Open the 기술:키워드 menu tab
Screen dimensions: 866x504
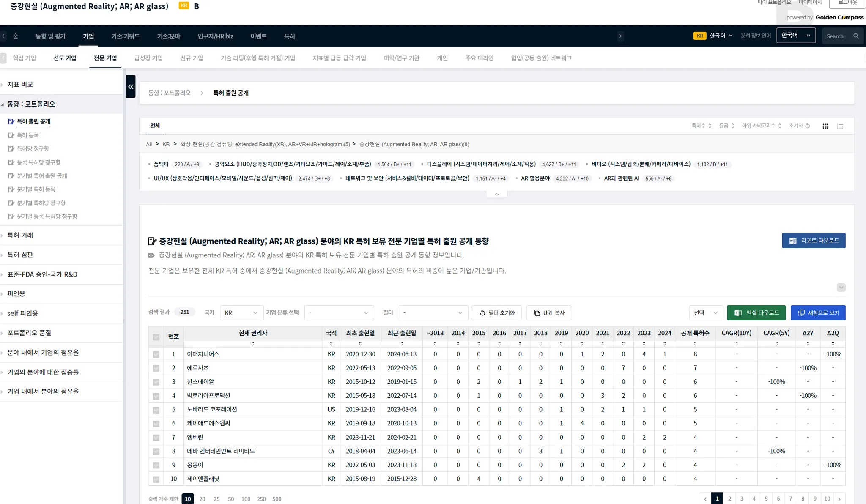coord(125,36)
